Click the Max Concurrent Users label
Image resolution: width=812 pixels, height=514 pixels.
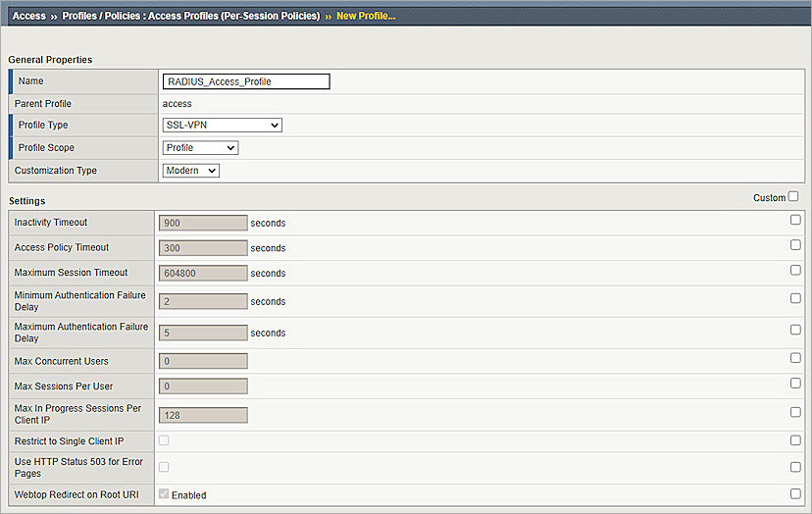[61, 361]
